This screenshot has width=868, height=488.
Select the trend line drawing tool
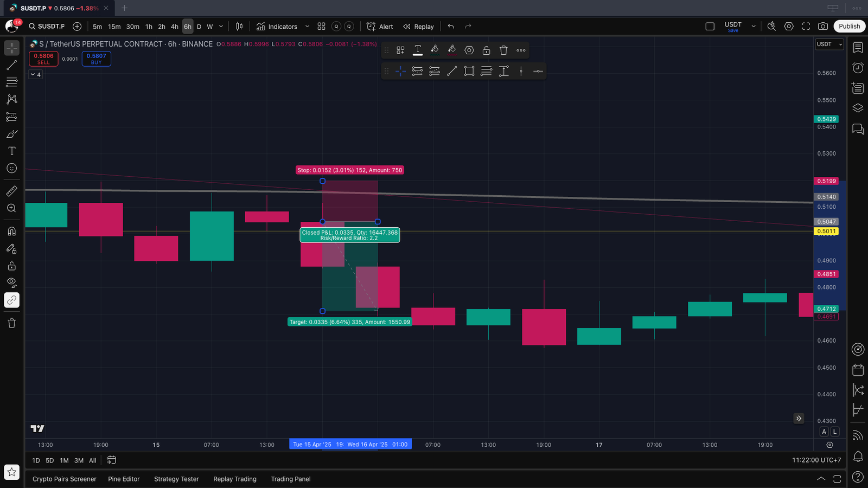(11, 65)
